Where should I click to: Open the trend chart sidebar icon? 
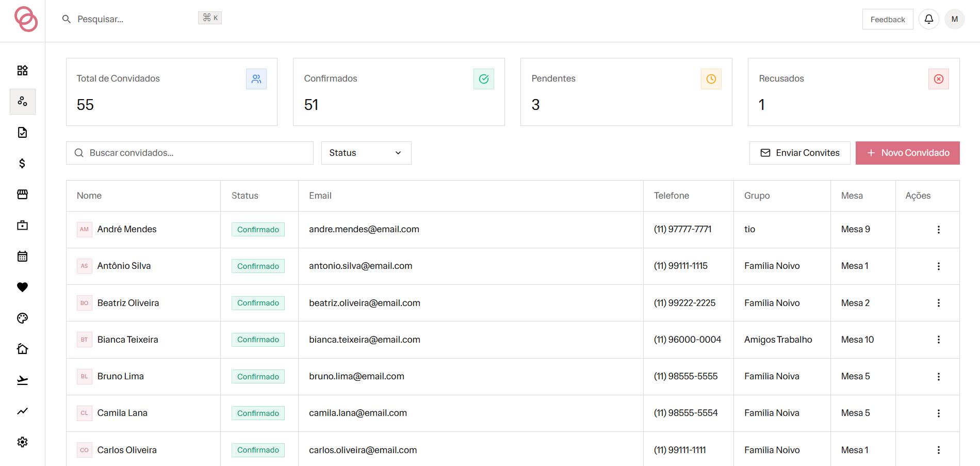click(22, 411)
